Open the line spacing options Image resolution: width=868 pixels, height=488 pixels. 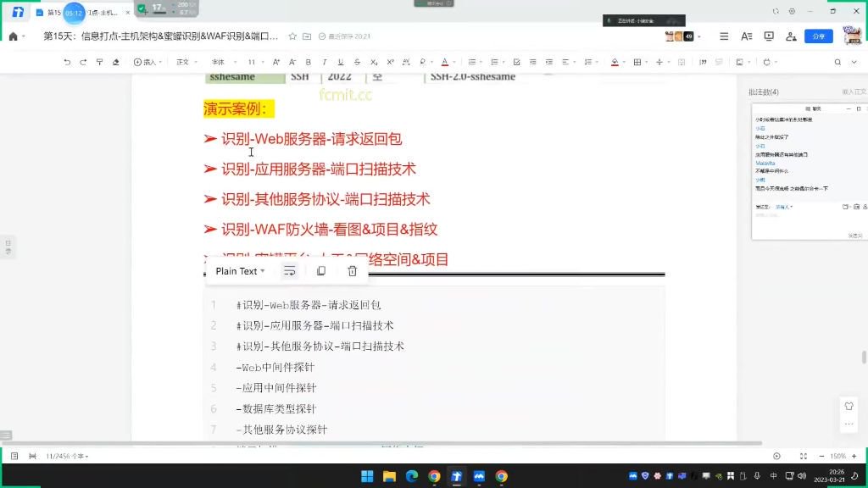click(x=590, y=62)
